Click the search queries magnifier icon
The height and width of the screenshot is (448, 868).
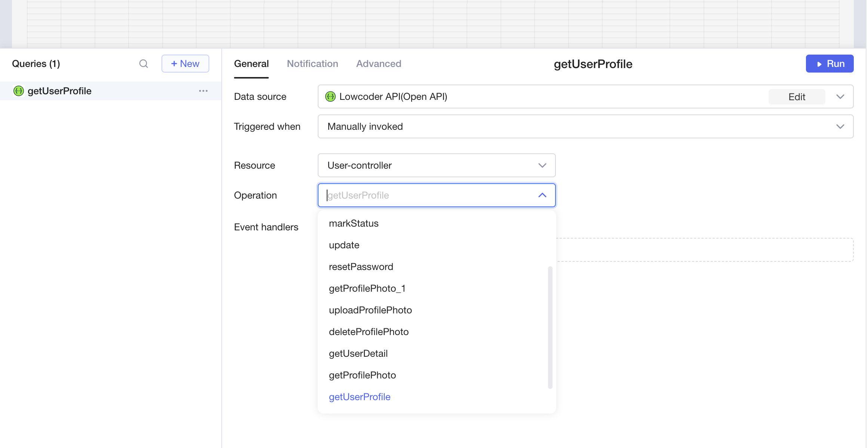click(x=144, y=64)
